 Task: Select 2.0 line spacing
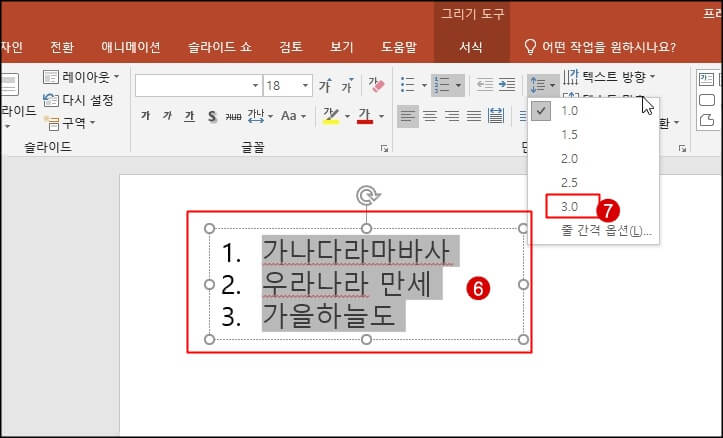point(593,159)
